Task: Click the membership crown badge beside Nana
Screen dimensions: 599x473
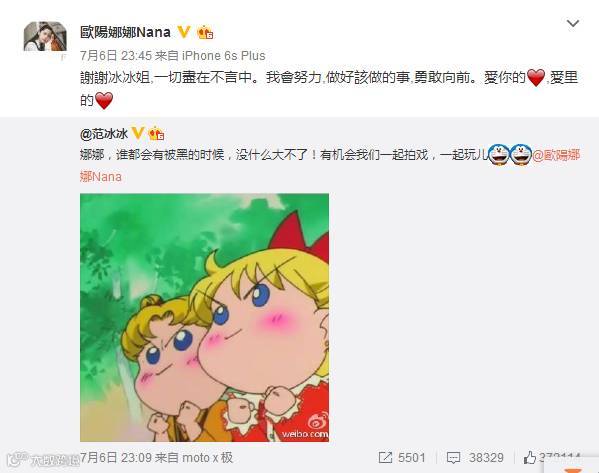Action: point(205,32)
